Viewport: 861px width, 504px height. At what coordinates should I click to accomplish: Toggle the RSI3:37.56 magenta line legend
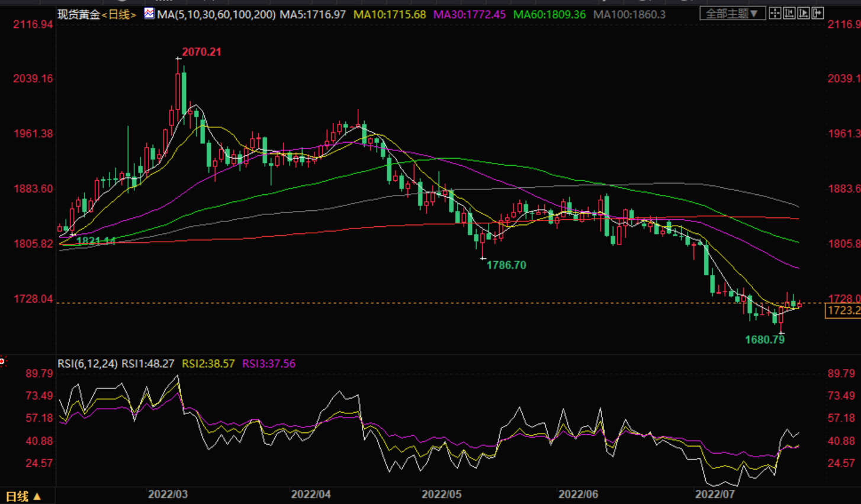(268, 364)
